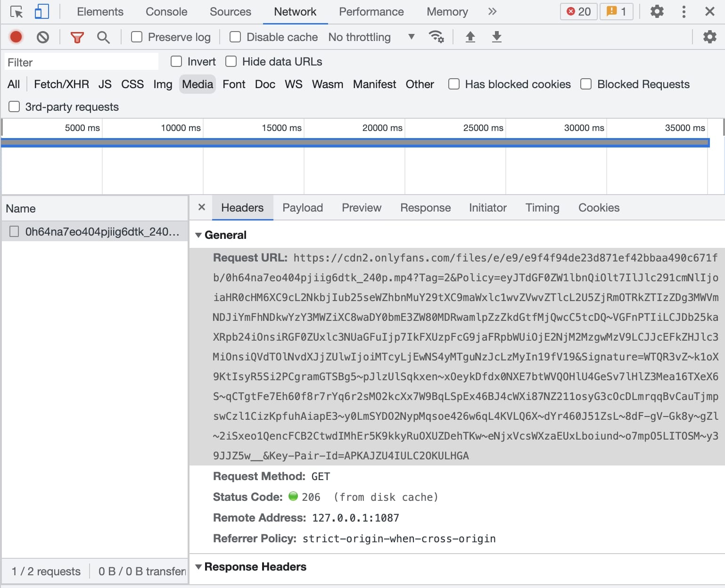The height and width of the screenshot is (588, 725).
Task: Open network conditions Wi-Fi icon
Action: click(x=436, y=37)
